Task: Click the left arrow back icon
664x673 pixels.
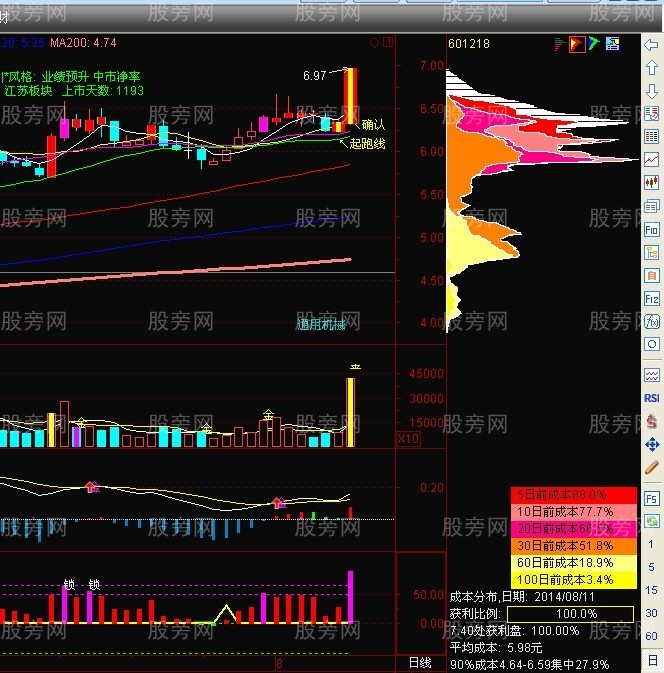Action: 652,45
